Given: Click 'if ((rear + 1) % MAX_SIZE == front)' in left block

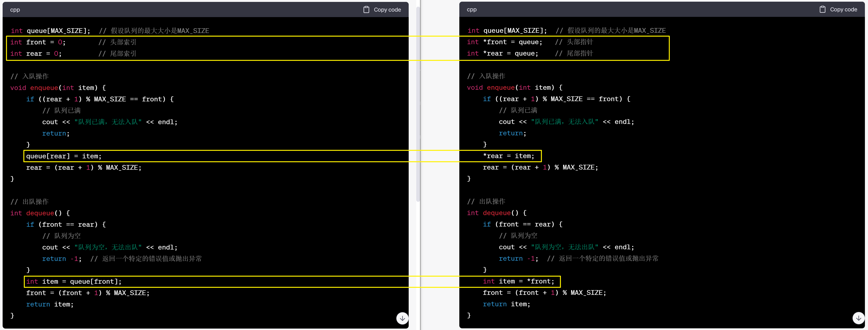Looking at the screenshot, I should coord(100,99).
